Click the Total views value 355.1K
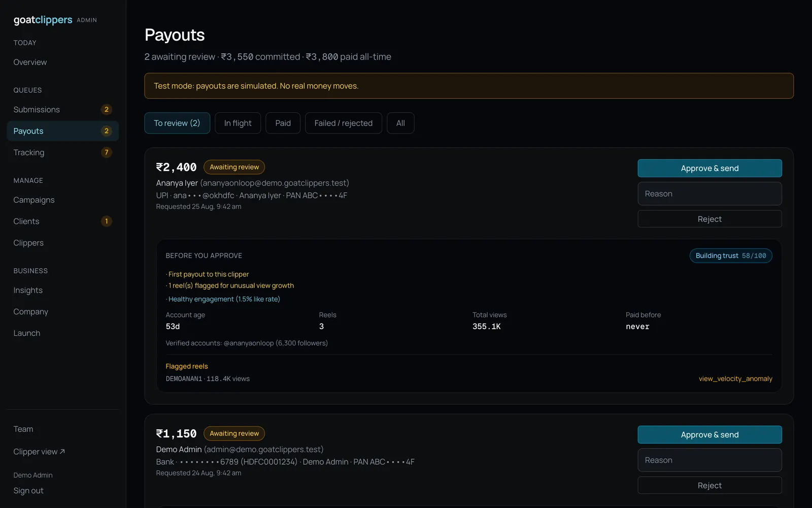 pos(487,327)
